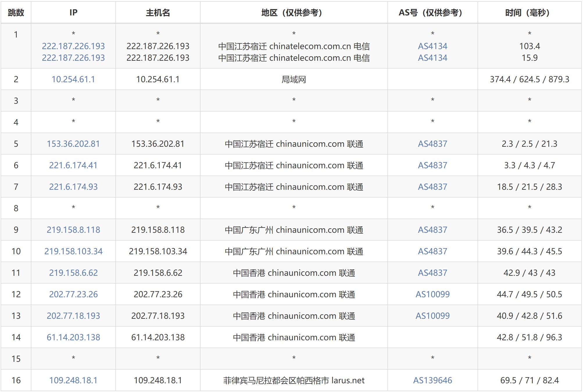
Task: Open IP link 153.36.202.81
Action: pos(73,144)
